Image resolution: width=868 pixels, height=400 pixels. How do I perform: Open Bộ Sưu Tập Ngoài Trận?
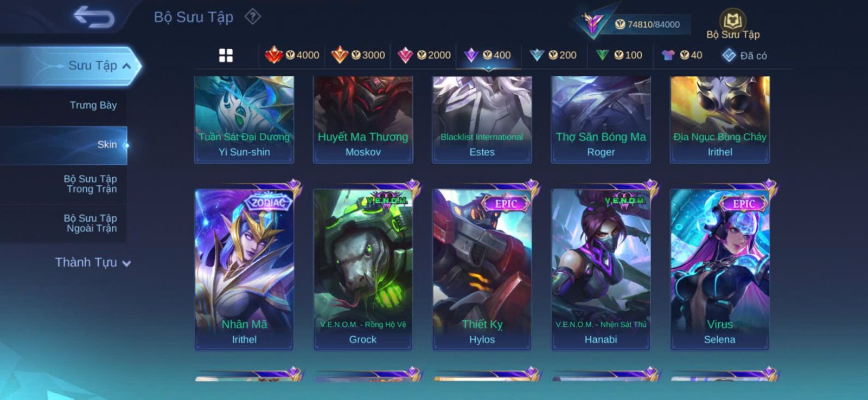(91, 223)
